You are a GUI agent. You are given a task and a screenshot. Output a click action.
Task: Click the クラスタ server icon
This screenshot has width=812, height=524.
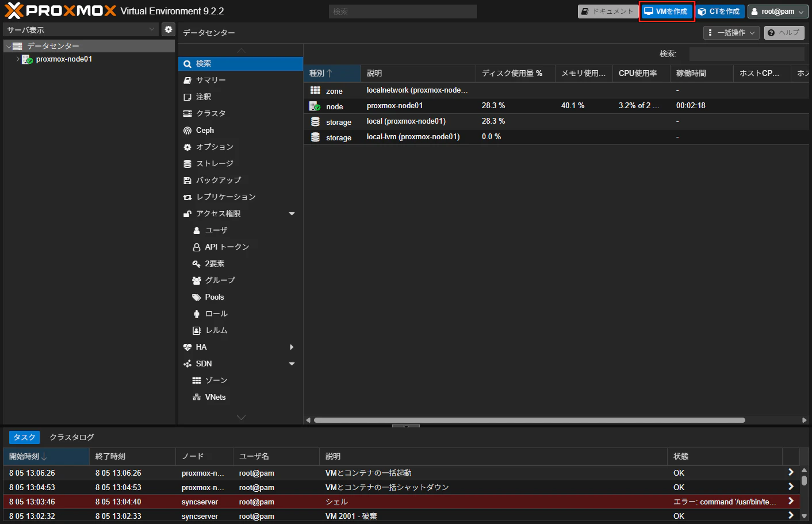coord(187,114)
